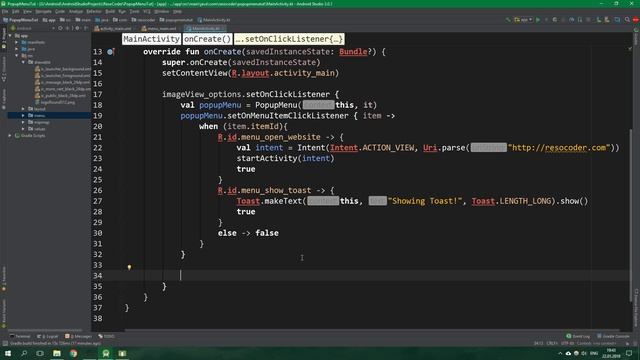Expand the values folder

[23, 129]
